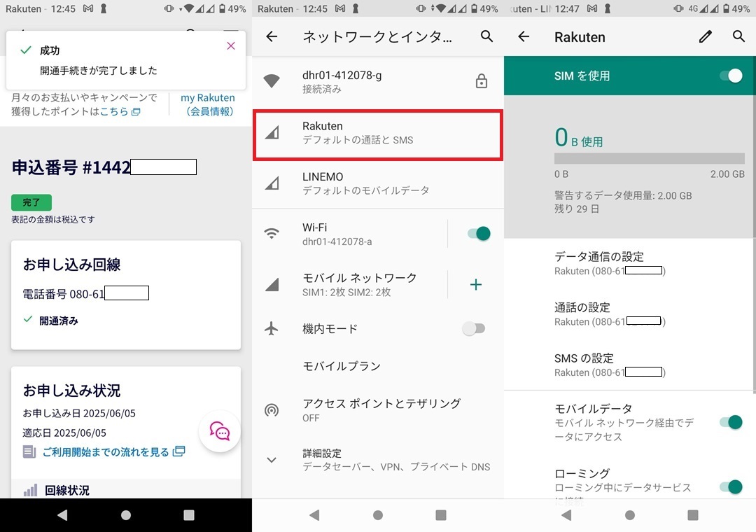
Task: Tap Android home button in middle screen
Action: click(378, 515)
